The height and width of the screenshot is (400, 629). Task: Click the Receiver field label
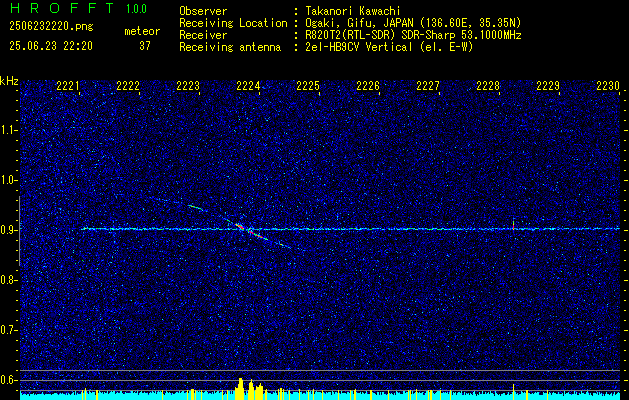203,35
